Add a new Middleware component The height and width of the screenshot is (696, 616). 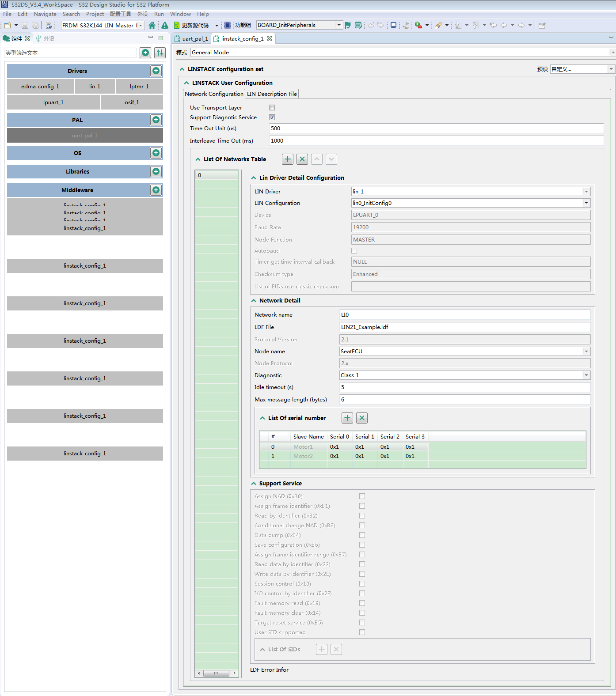coord(156,190)
